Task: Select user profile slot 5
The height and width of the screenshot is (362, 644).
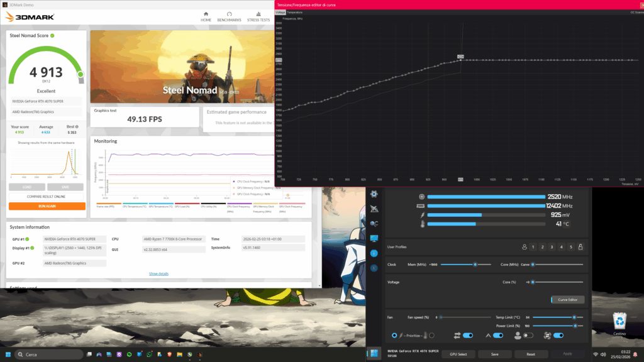Action: tap(571, 247)
